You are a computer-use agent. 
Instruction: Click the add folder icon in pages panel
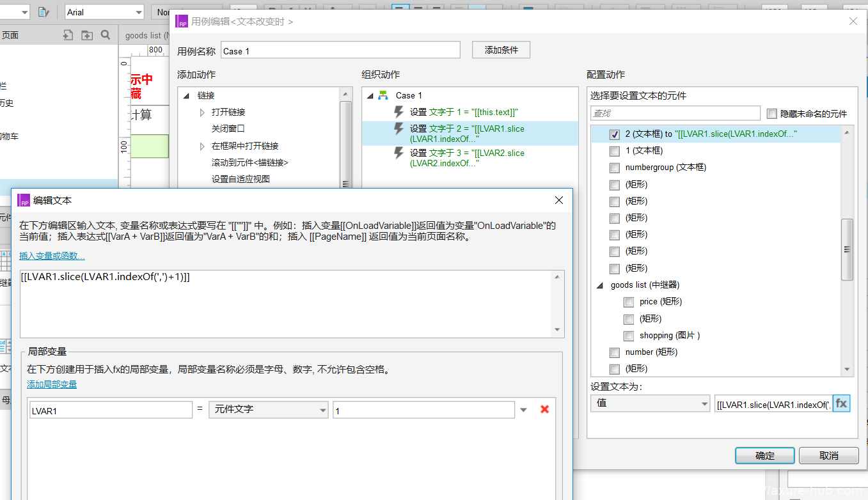87,35
